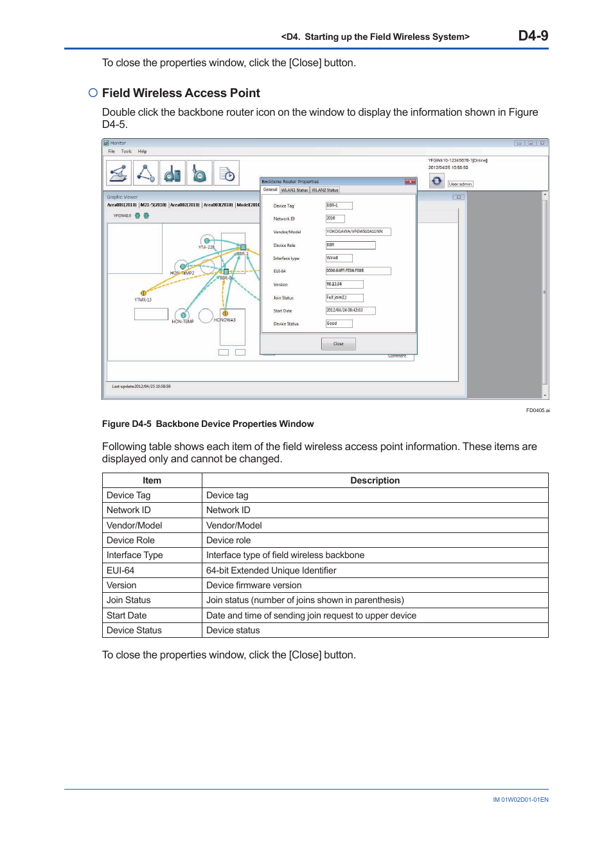Click the 'Device firmware version' cell

pyautogui.click(x=375, y=585)
